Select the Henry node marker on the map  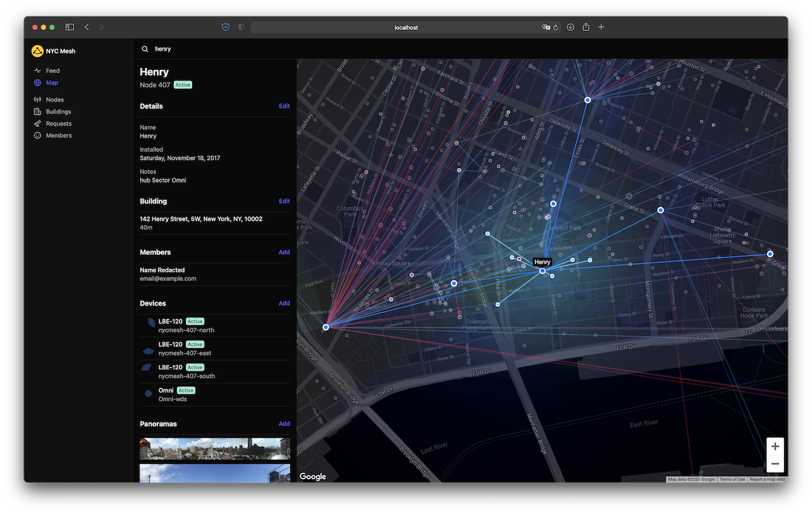coord(542,271)
